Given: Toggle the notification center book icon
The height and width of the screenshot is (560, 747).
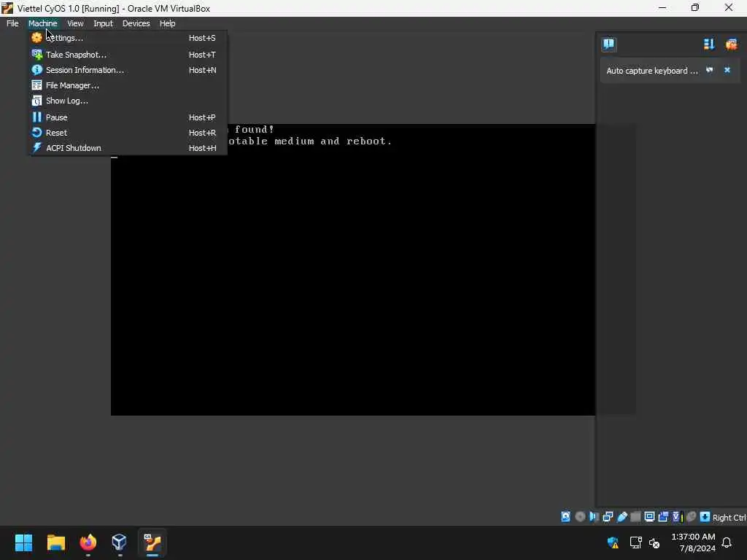Looking at the screenshot, I should coord(609,44).
